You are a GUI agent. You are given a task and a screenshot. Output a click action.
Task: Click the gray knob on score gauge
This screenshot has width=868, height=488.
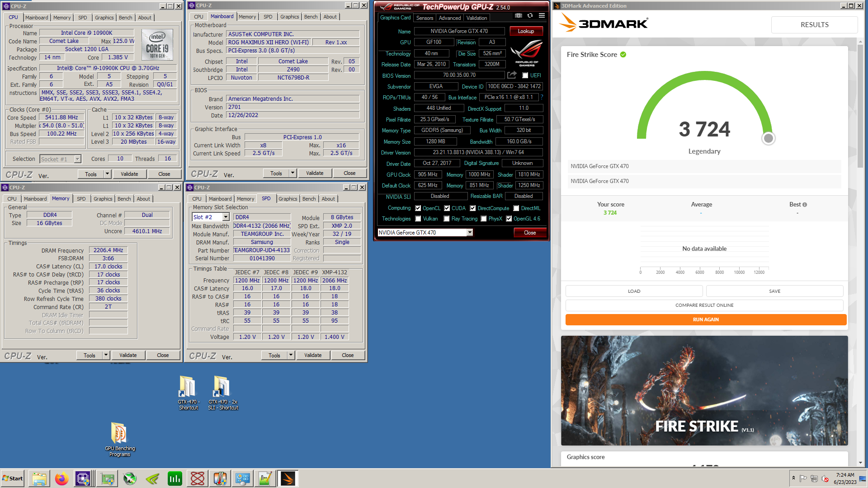coord(768,138)
